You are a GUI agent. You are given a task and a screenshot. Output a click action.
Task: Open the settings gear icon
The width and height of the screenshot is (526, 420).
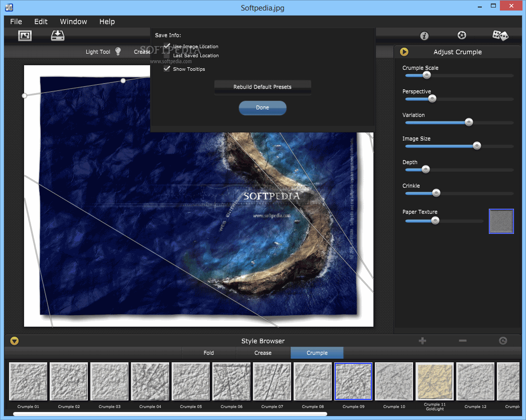coord(462,35)
